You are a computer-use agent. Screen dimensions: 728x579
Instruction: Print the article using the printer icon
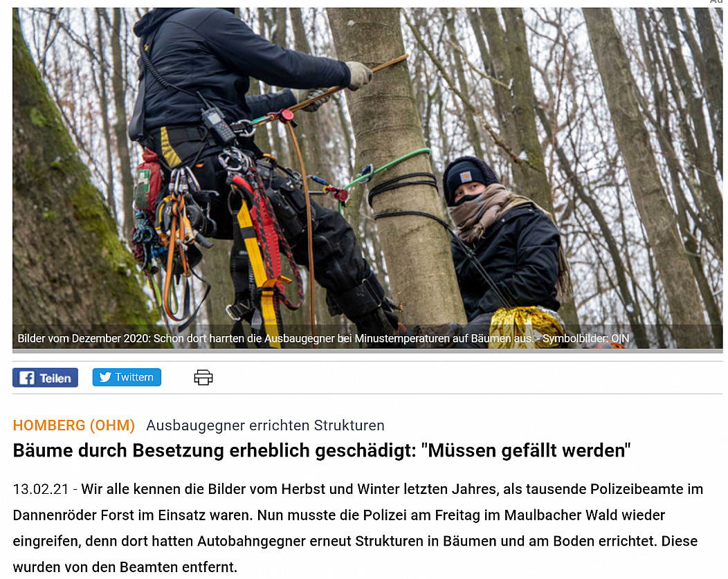(x=203, y=378)
